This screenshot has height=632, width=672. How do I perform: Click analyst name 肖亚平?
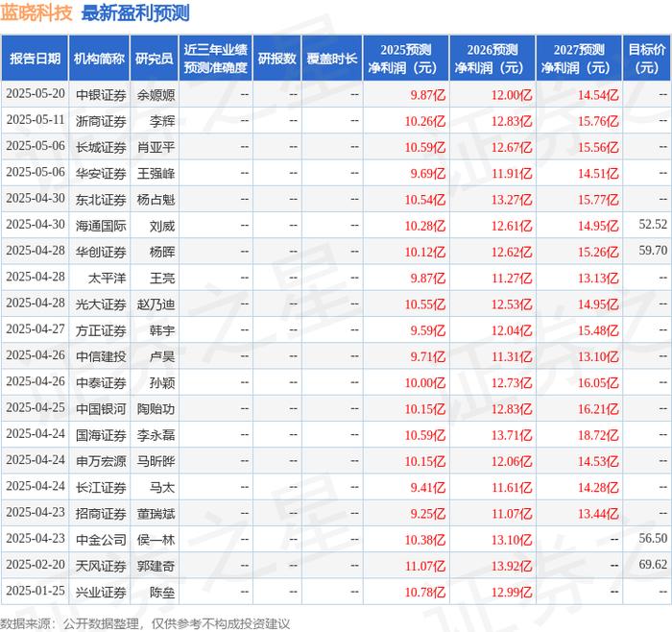coord(156,147)
